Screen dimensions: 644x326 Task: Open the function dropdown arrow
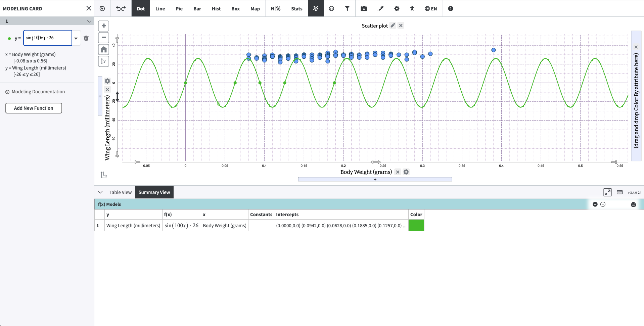(x=76, y=38)
